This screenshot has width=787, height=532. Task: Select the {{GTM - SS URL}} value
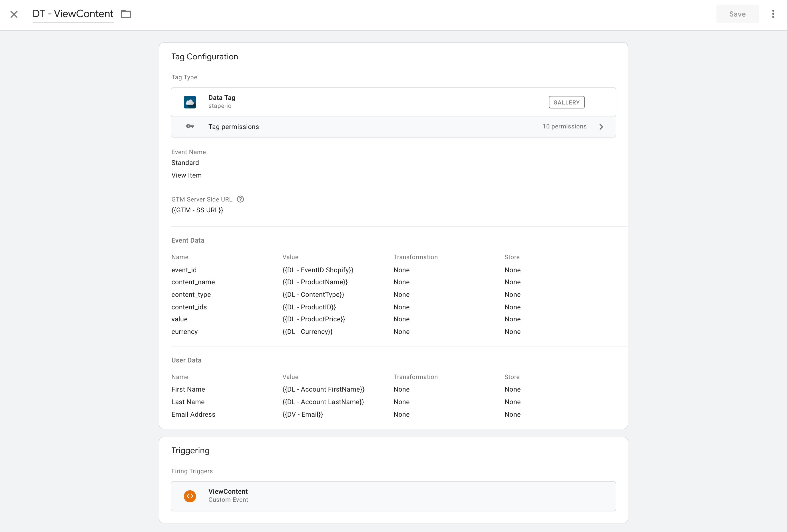coord(197,210)
